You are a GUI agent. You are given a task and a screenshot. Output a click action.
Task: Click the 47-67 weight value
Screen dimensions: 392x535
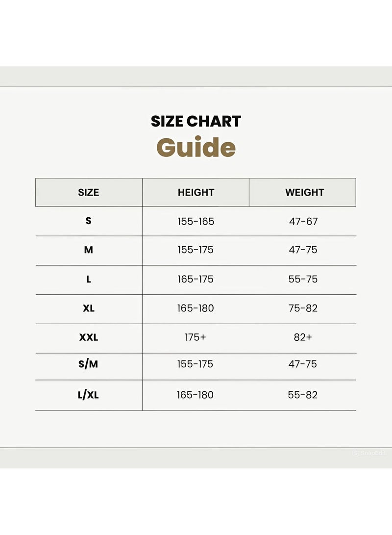(x=303, y=221)
